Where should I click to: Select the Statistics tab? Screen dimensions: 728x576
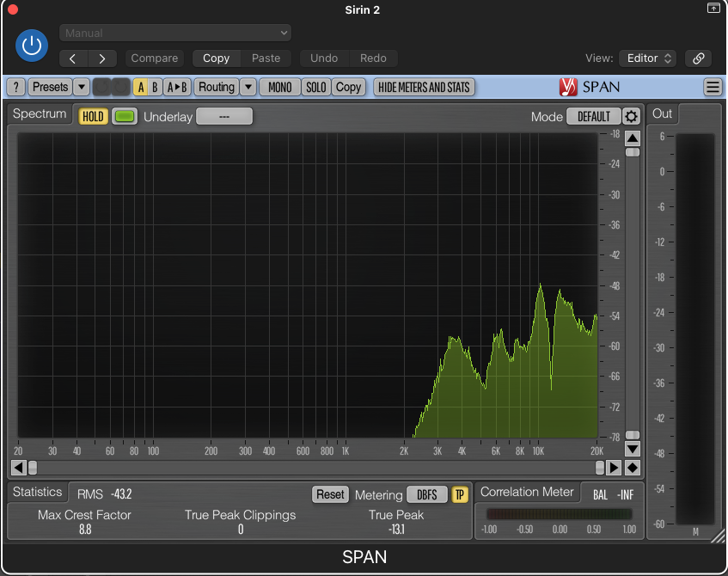(37, 492)
